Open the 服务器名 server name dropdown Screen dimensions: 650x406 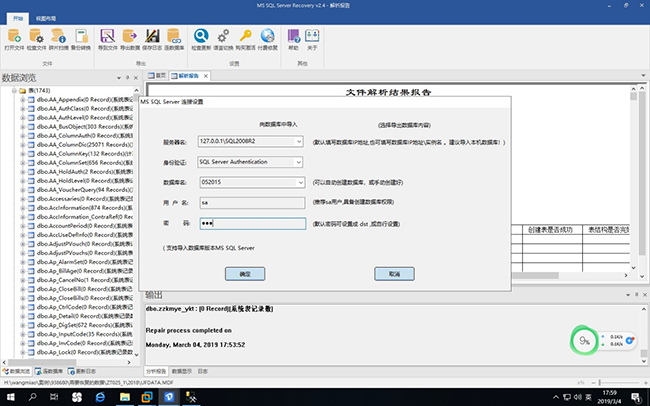pos(298,141)
